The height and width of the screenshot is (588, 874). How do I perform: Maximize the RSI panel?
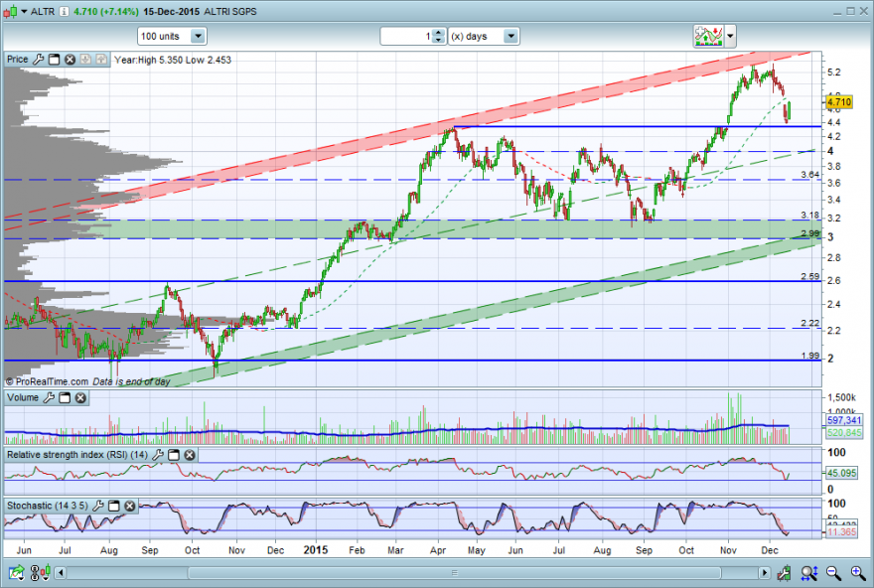174,455
